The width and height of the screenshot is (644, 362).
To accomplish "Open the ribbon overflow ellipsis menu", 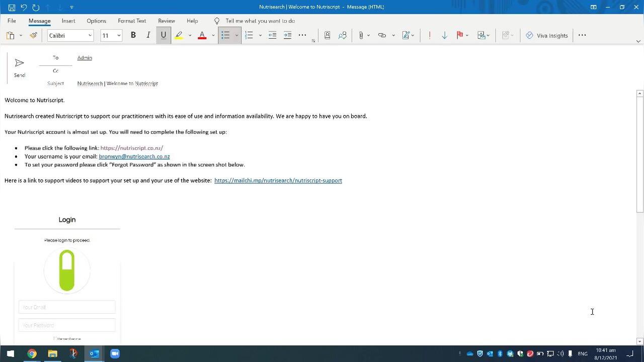I will click(582, 35).
